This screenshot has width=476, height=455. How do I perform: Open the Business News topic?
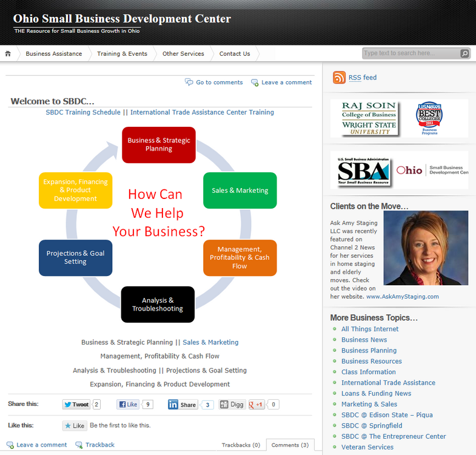364,340
